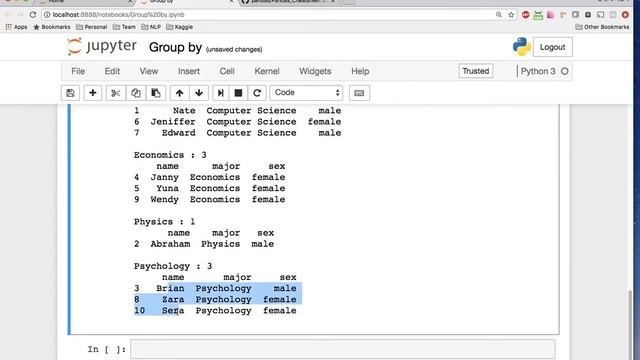Open the Edit menu

pyautogui.click(x=112, y=71)
